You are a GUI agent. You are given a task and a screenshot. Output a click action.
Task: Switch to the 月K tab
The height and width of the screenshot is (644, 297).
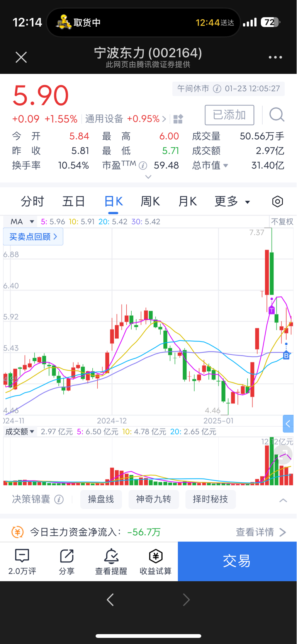tap(187, 202)
